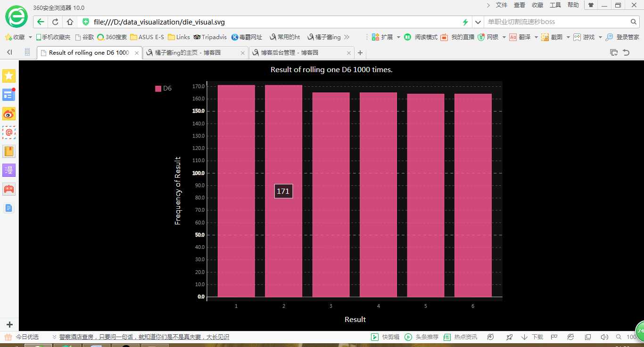Click the tab list window icon
Screen dimensions: 644x347
point(614,53)
